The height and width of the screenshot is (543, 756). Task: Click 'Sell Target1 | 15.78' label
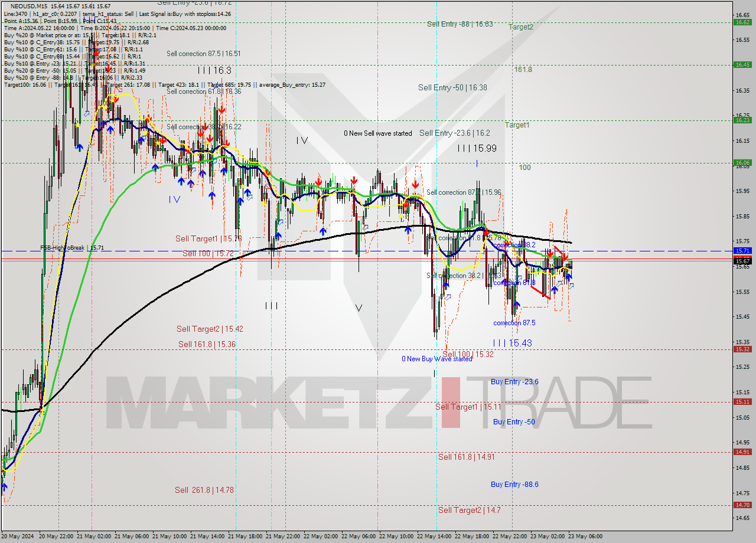click(208, 238)
